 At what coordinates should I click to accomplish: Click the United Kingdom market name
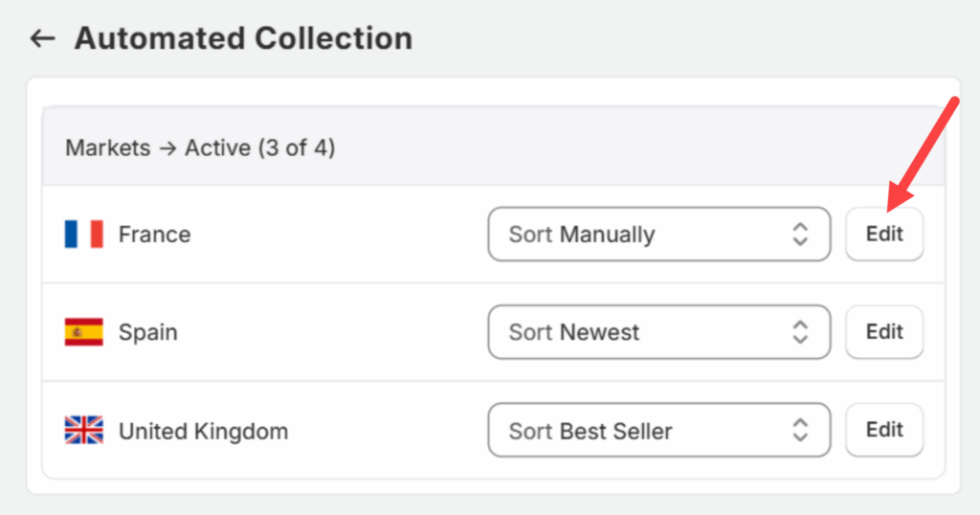203,431
